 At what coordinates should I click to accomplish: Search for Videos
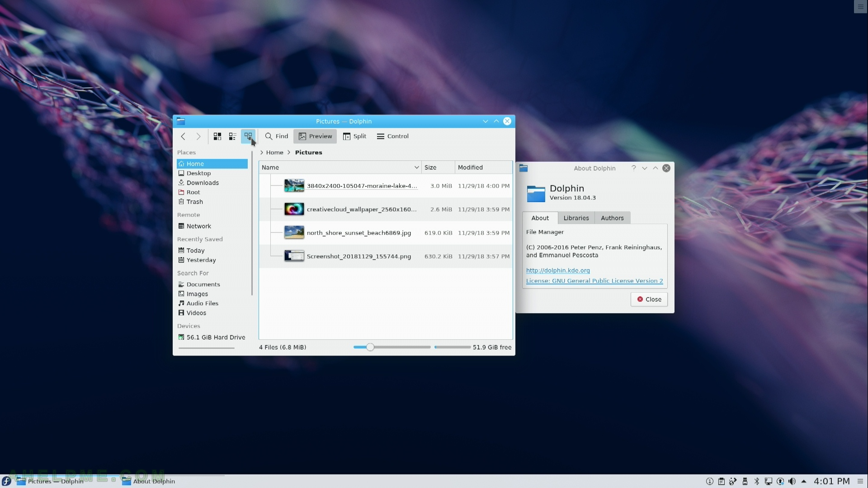212,313
